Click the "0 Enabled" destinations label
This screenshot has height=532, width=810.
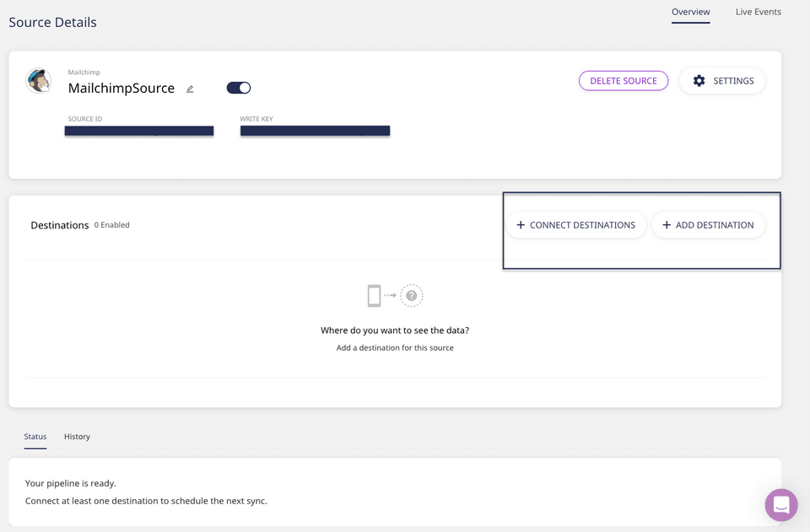[x=112, y=225]
